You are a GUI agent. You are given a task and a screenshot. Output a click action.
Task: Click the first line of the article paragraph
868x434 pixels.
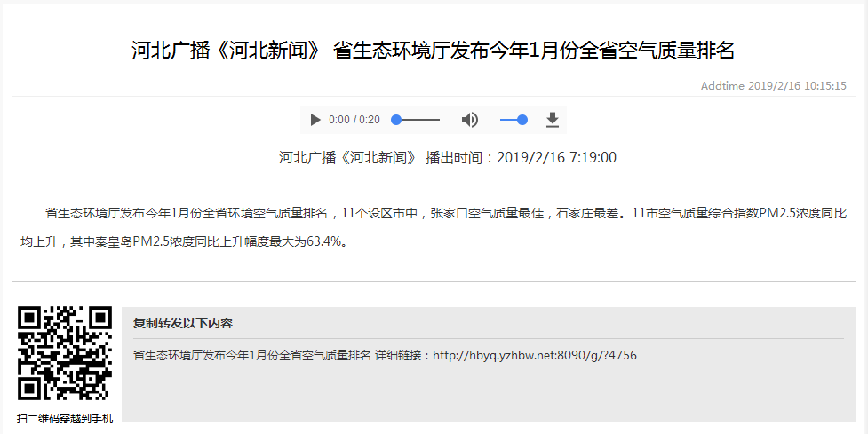[x=444, y=213]
